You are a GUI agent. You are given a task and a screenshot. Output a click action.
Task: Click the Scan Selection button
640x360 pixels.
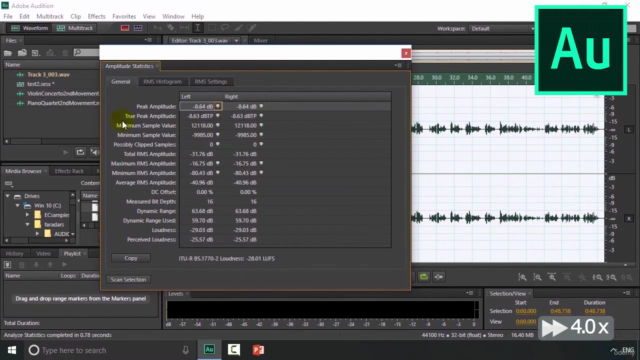pos(128,280)
